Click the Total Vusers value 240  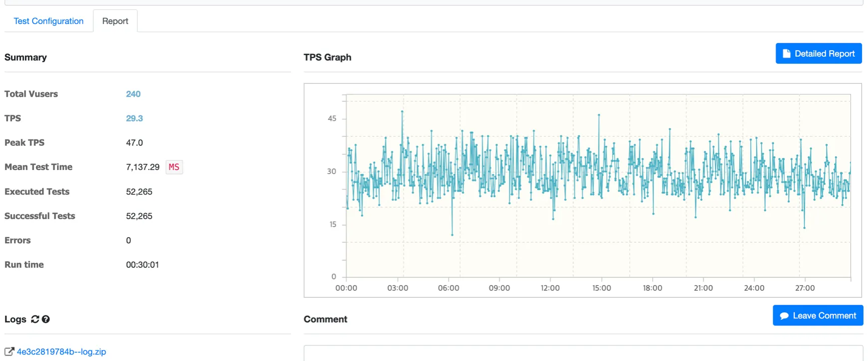(x=133, y=94)
